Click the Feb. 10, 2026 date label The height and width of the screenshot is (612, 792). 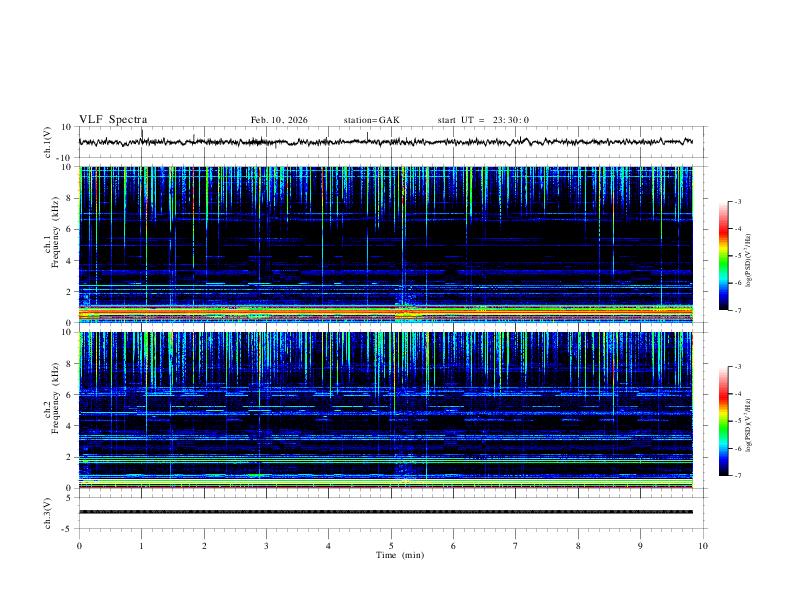pos(279,120)
